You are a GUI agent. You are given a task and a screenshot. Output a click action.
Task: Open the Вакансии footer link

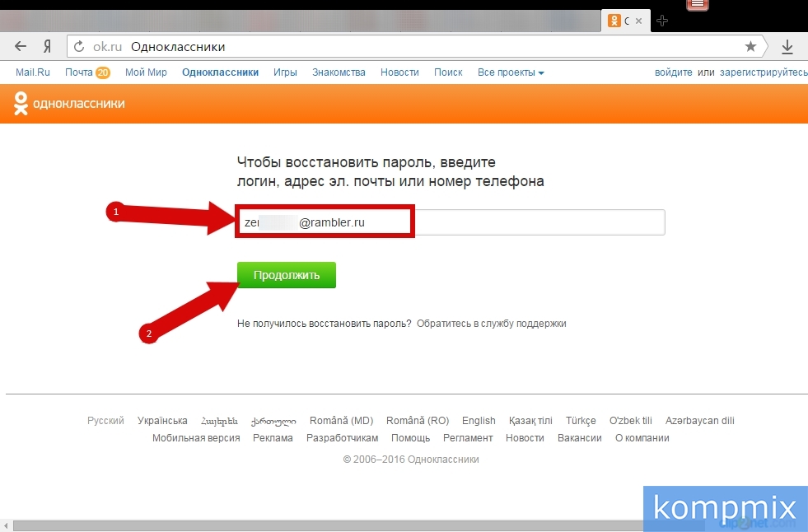tap(579, 438)
